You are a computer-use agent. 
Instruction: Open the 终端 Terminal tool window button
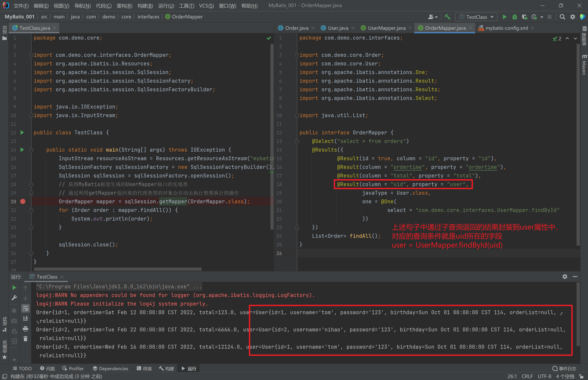pyautogui.click(x=144, y=368)
